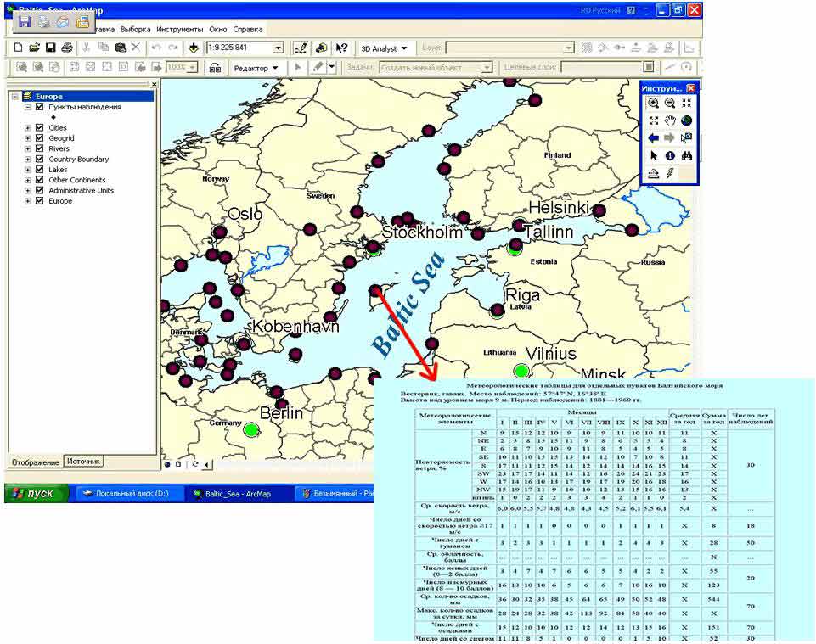This screenshot has width=816, height=644.
Task: Click the Full Extent globe icon
Action: [686, 120]
